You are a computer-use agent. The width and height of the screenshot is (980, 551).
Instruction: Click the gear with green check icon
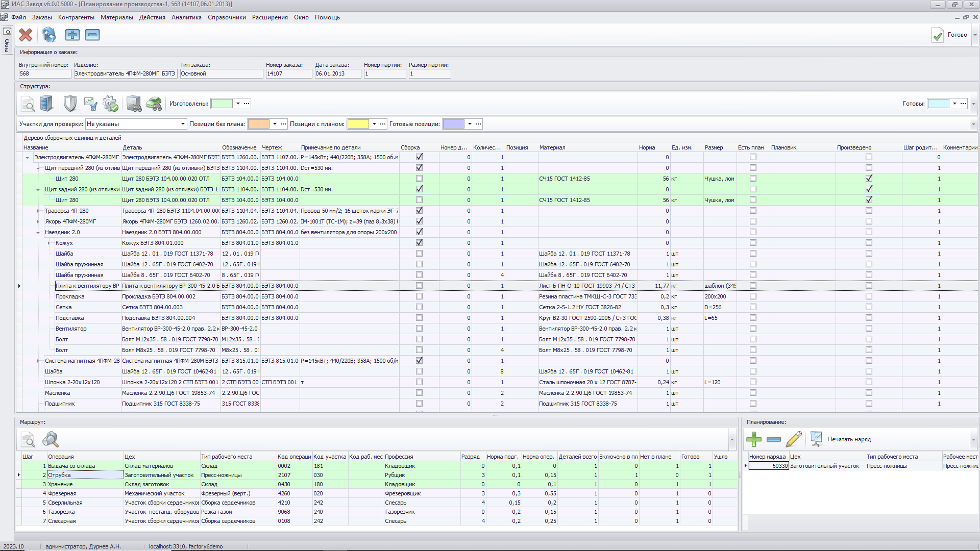pos(110,104)
